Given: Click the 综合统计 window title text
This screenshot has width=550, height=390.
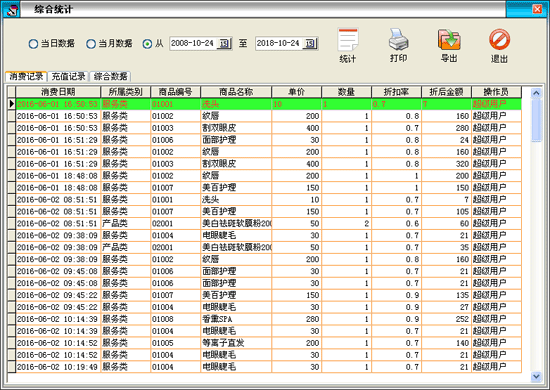Looking at the screenshot, I should (53, 9).
